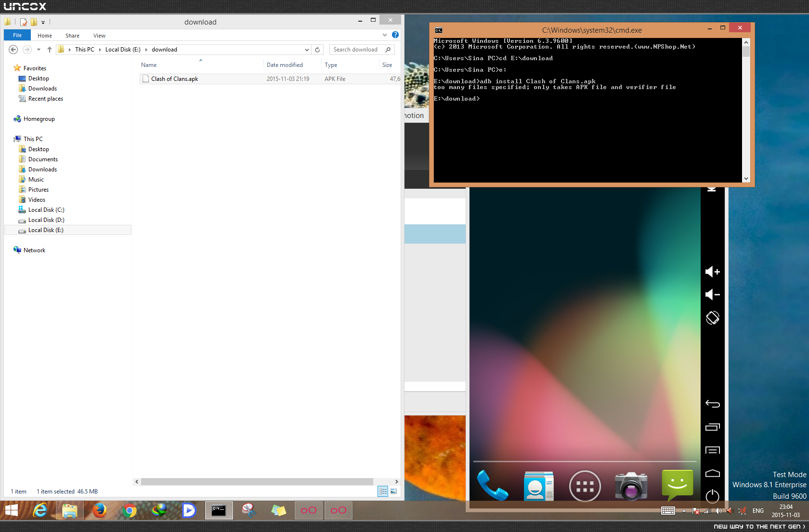The height and width of the screenshot is (532, 809).
Task: Open Desktop under Favorites
Action: pyautogui.click(x=39, y=78)
